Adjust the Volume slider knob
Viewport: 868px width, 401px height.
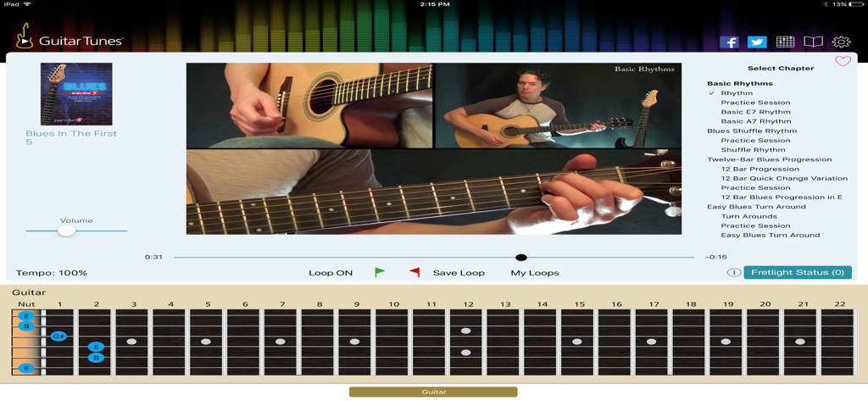[66, 231]
